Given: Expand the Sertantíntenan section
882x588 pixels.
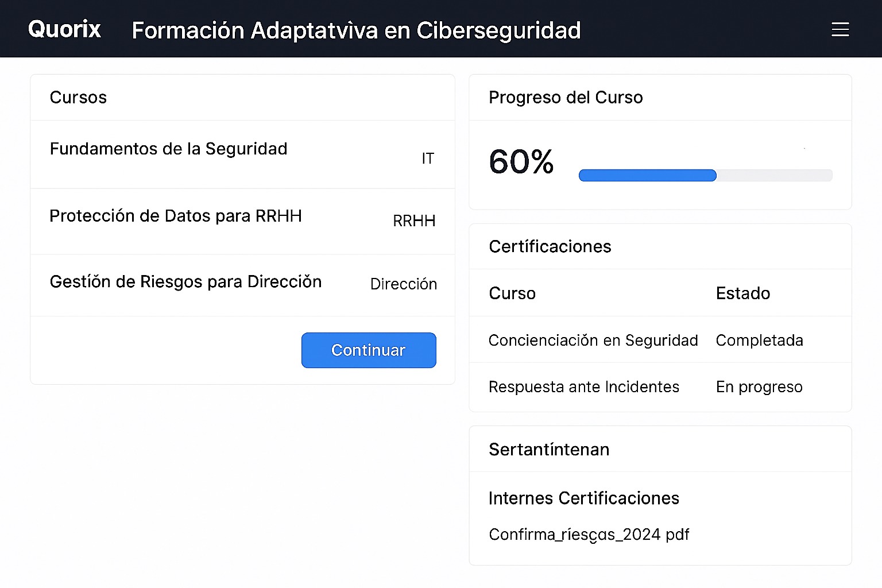Looking at the screenshot, I should coord(549,450).
